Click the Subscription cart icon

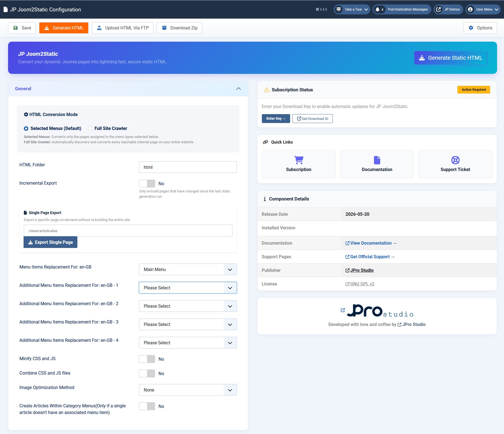[299, 160]
